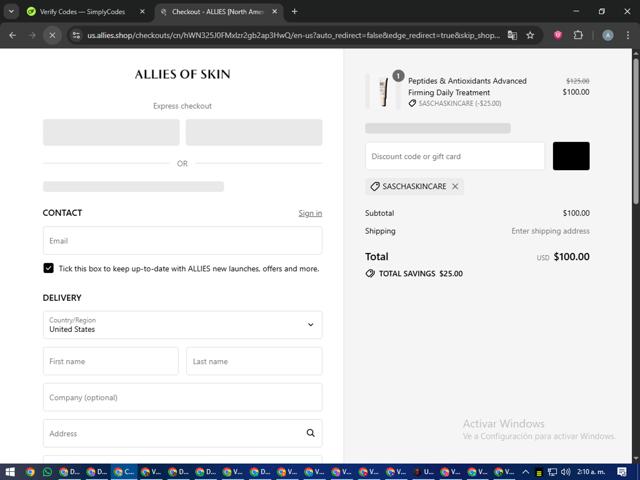The width and height of the screenshot is (640, 480).
Task: Untick the ALLIES newsletter checkbox
Action: pos(49,268)
